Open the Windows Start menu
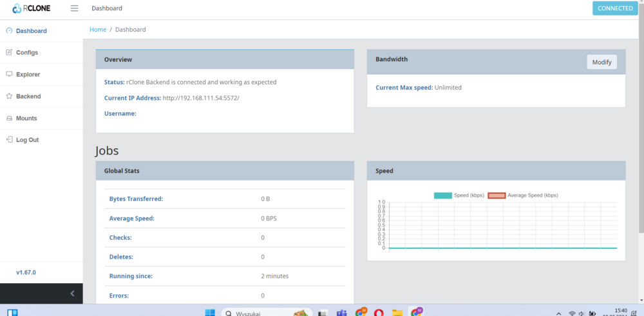 210,313
